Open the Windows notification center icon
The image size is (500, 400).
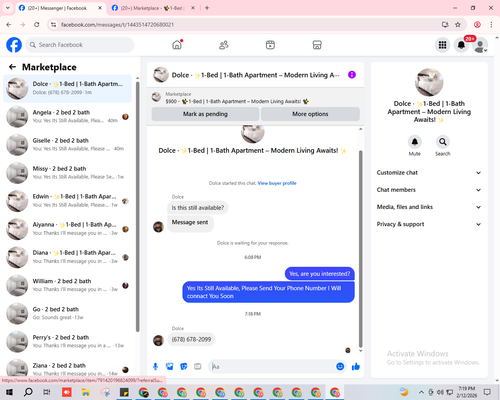point(487,392)
